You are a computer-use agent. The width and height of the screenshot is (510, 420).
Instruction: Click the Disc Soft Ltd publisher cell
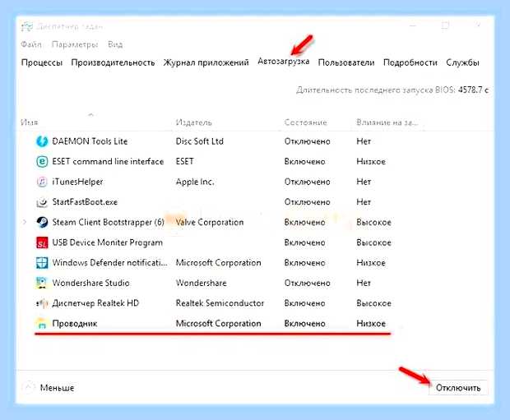[x=200, y=141]
